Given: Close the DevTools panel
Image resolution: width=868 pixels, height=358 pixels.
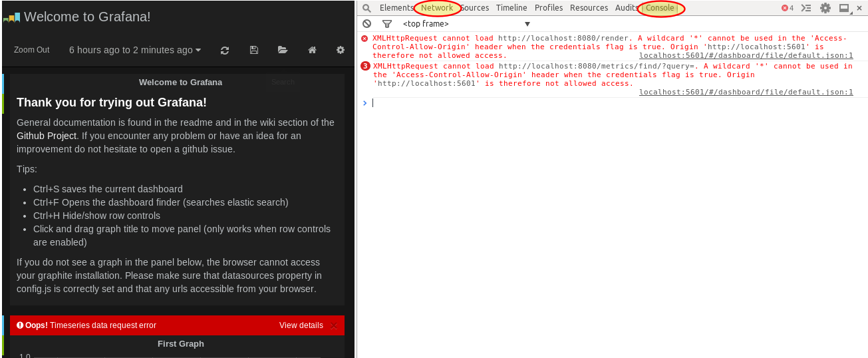Looking at the screenshot, I should pyautogui.click(x=859, y=8).
